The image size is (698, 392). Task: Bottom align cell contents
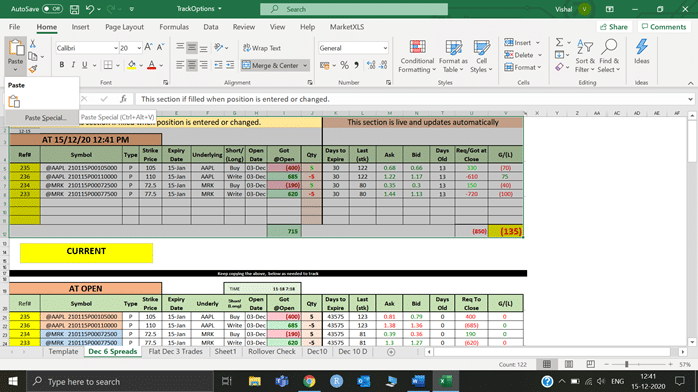click(x=203, y=47)
